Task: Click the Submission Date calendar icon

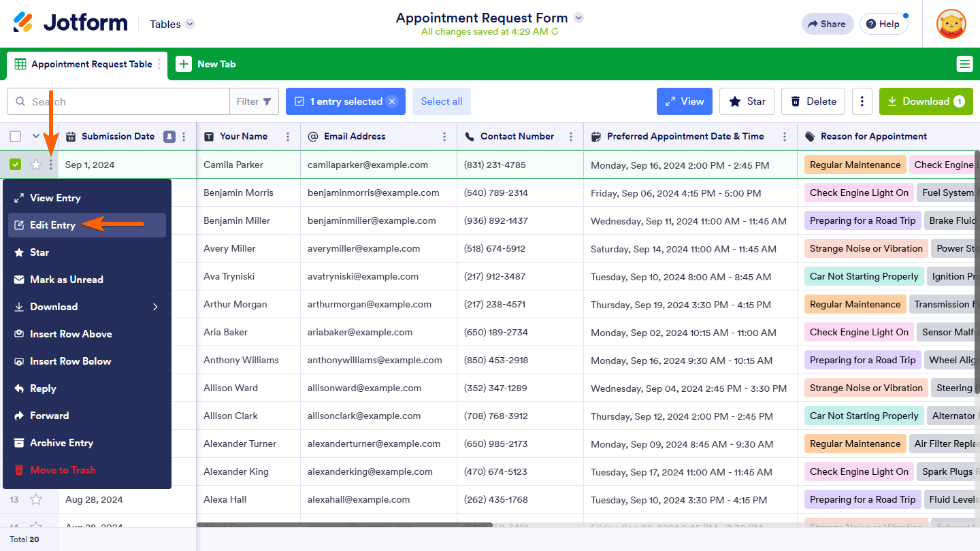Action: coord(71,136)
